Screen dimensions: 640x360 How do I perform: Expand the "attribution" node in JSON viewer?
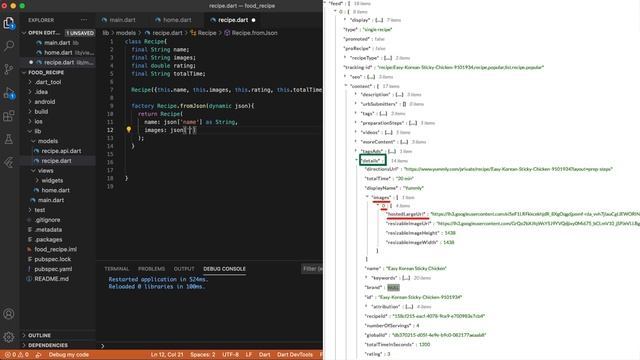coord(367,307)
